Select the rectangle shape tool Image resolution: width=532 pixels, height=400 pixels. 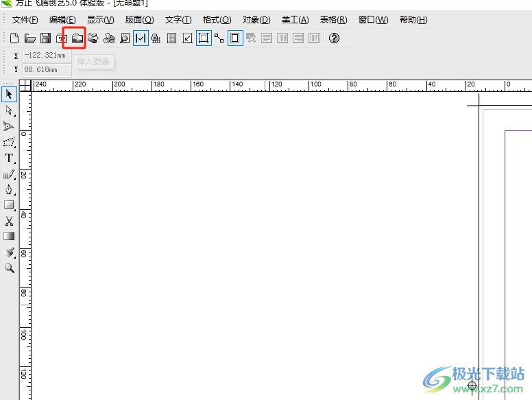point(9,205)
